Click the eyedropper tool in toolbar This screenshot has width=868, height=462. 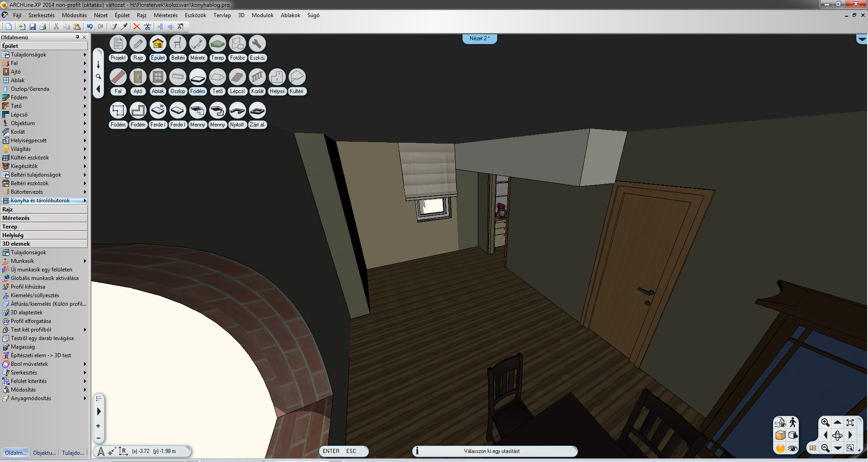(124, 27)
